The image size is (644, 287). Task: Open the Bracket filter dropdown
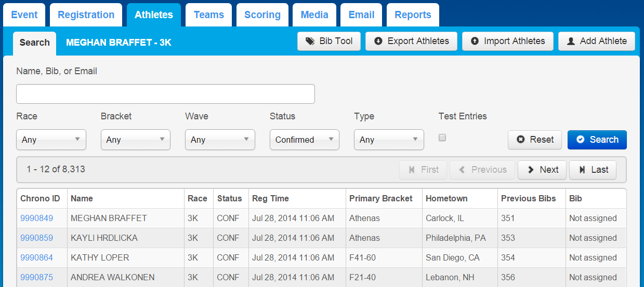point(136,140)
